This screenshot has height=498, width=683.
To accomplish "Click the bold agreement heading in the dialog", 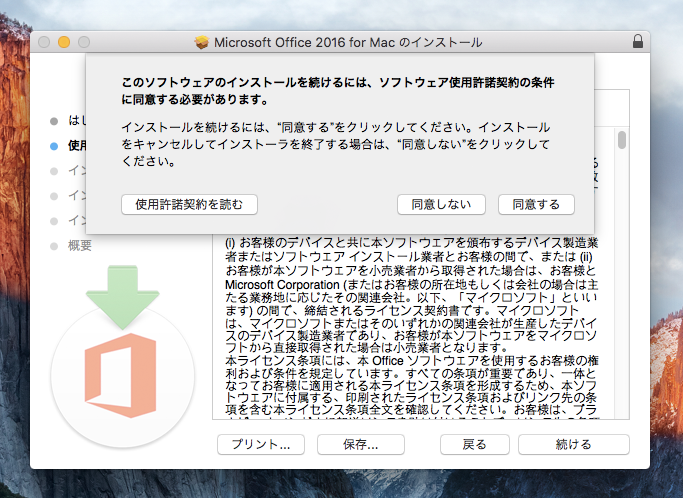I will (x=338, y=91).
